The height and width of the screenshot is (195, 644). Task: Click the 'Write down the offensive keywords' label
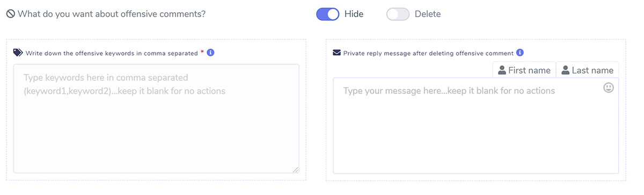pos(112,53)
